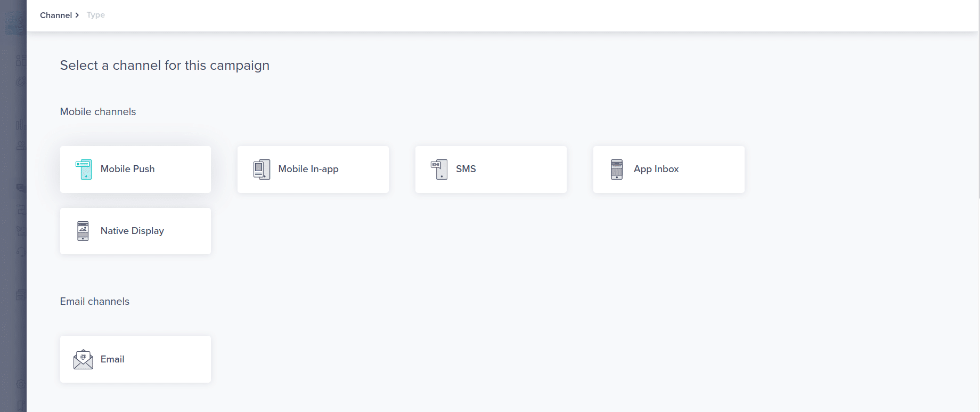Click the Native Display image icon
Viewport: 980px width, 412px height.
click(83, 231)
